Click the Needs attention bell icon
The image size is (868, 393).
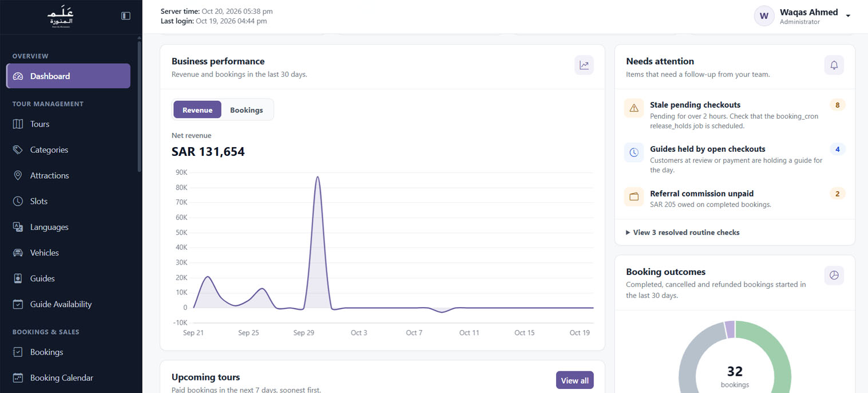pyautogui.click(x=834, y=65)
